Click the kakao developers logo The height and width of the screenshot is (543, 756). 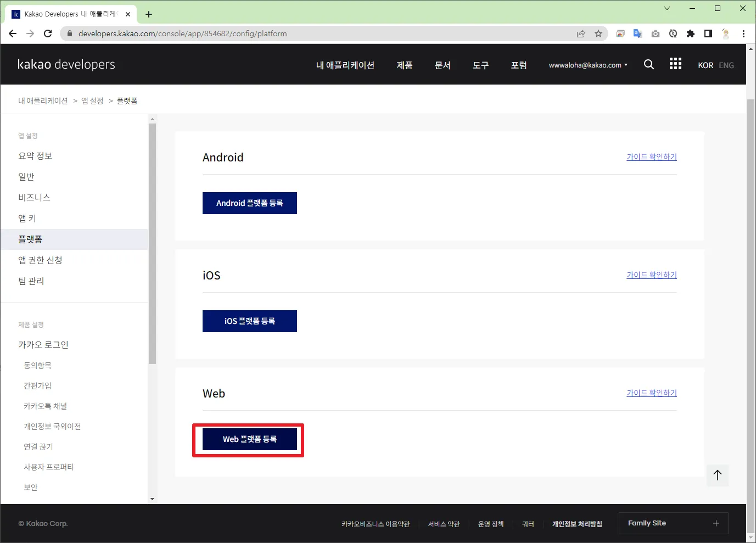[66, 64]
